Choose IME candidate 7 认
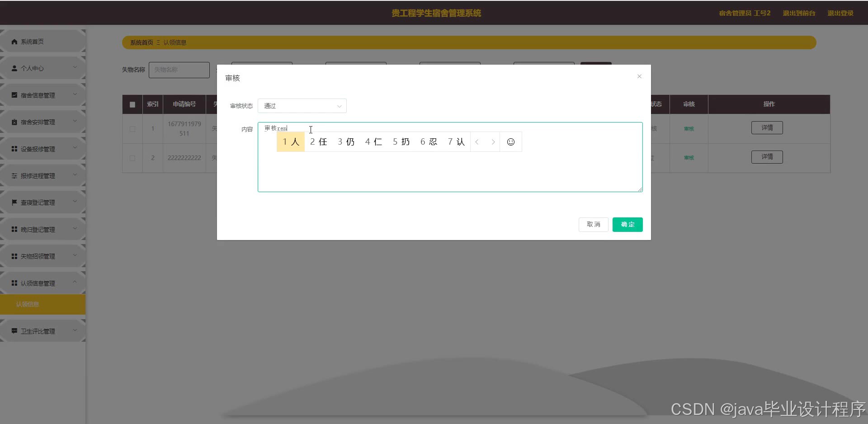The height and width of the screenshot is (424, 868). click(456, 142)
